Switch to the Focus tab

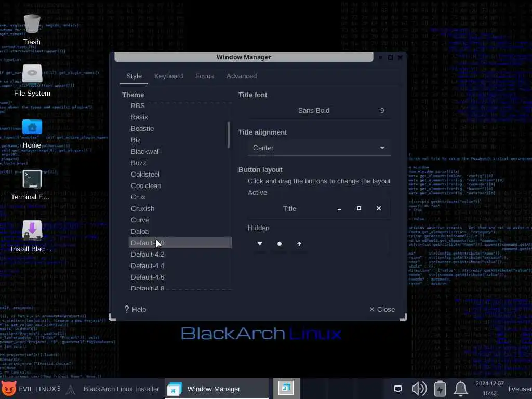coord(205,76)
